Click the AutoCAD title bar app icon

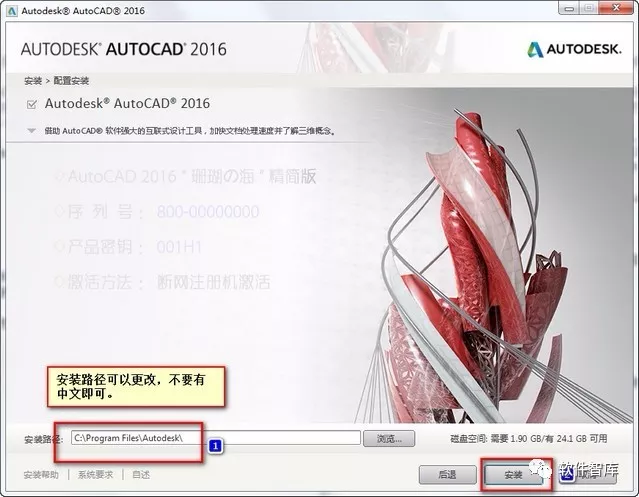click(x=12, y=11)
